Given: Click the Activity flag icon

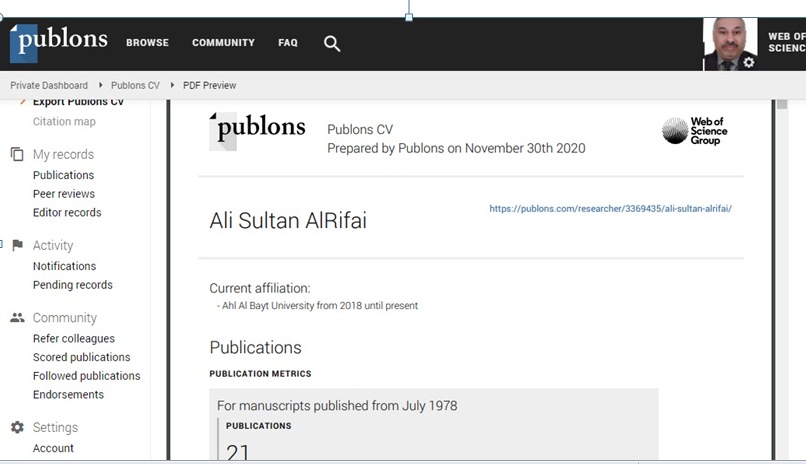Looking at the screenshot, I should [17, 245].
